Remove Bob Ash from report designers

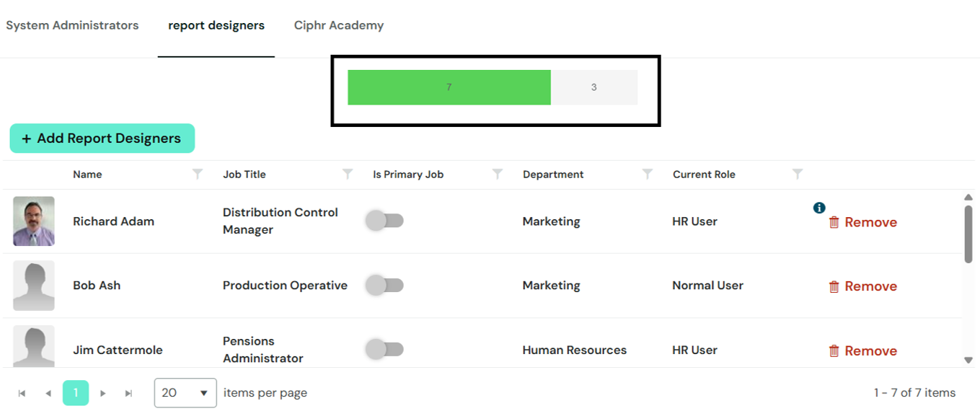coord(862,286)
